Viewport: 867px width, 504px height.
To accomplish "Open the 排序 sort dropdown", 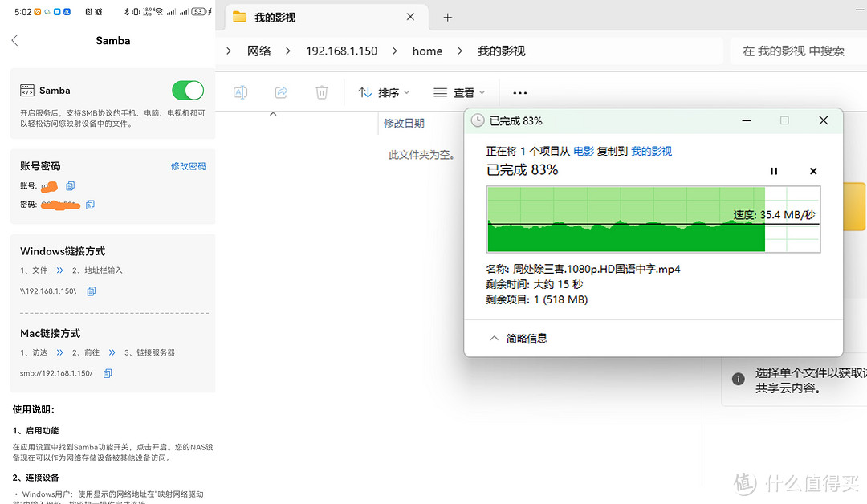I will pos(385,92).
